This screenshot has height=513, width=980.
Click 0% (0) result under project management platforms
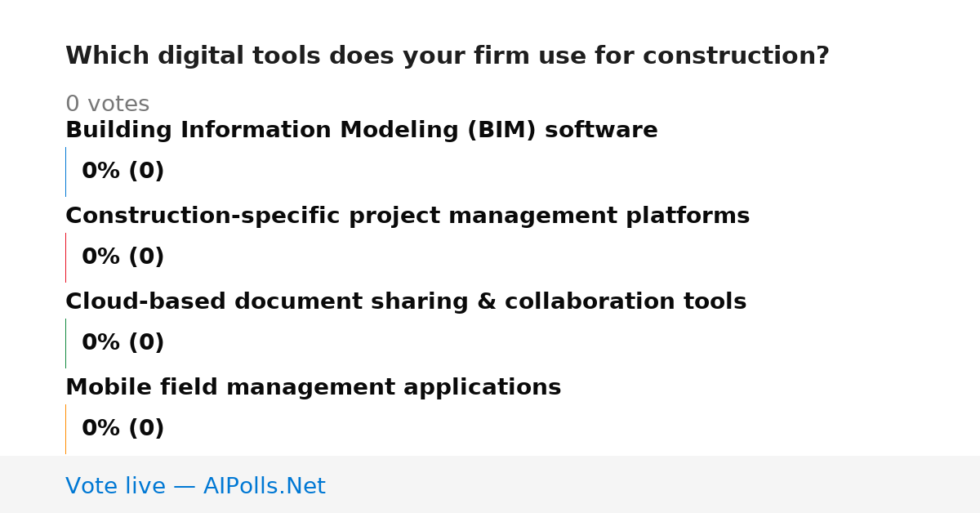pyautogui.click(x=122, y=257)
